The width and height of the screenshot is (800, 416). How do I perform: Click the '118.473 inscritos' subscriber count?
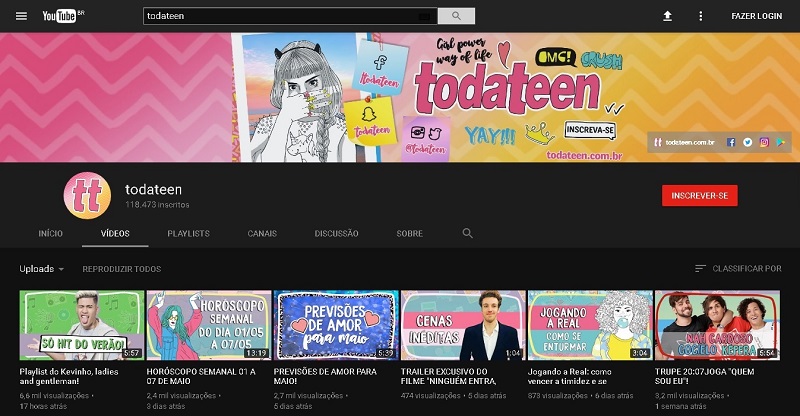point(157,205)
